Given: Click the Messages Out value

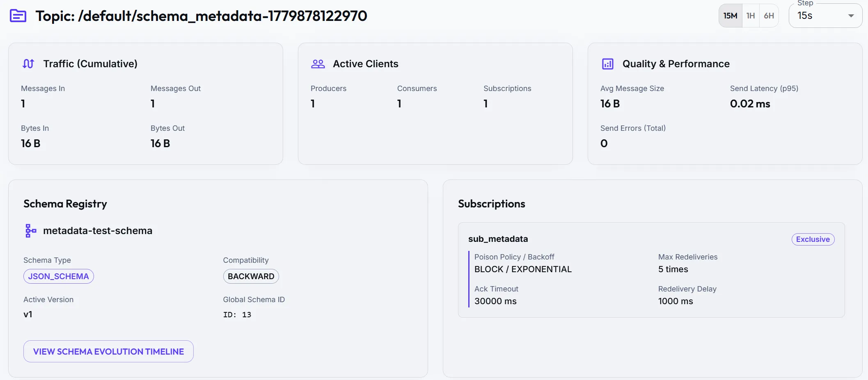Looking at the screenshot, I should [x=153, y=104].
